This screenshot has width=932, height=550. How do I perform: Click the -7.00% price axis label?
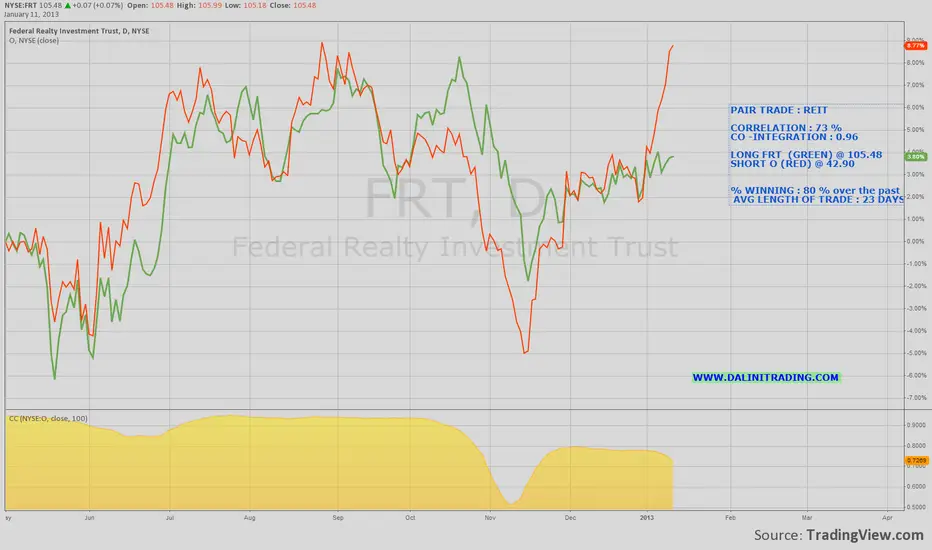(915, 398)
